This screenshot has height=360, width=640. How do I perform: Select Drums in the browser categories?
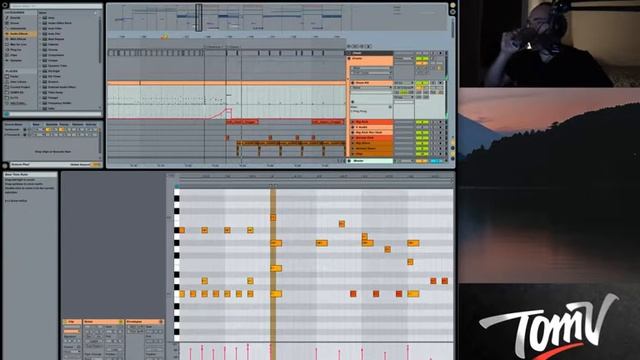pos(15,23)
